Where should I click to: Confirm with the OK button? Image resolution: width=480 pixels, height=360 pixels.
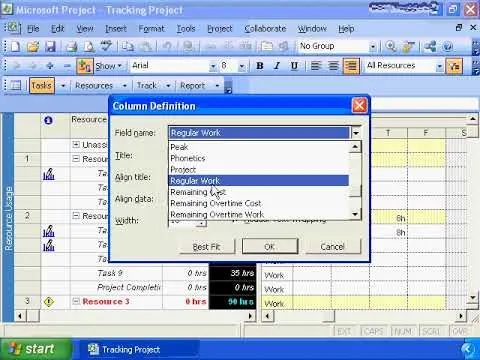(x=270, y=247)
